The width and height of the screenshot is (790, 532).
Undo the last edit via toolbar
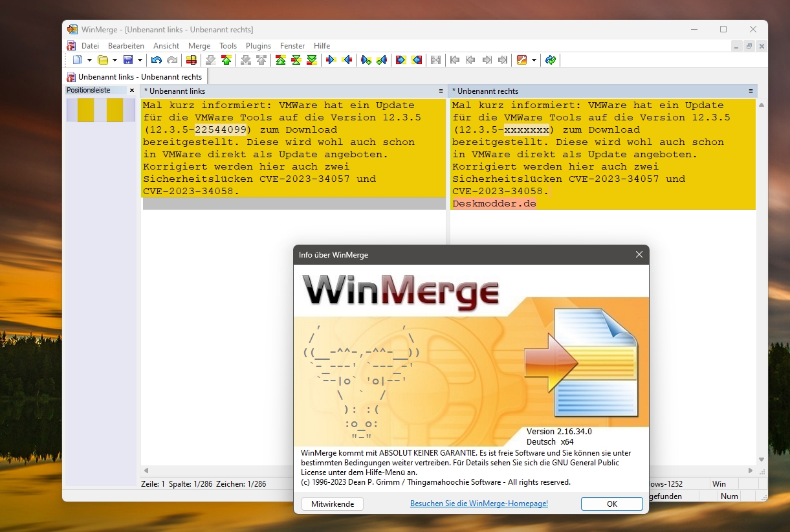[x=156, y=60]
